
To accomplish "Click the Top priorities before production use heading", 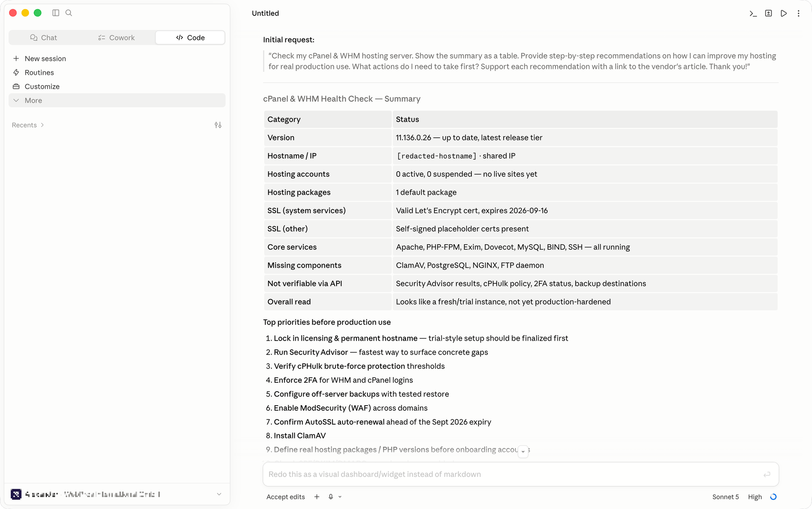I will click(327, 322).
